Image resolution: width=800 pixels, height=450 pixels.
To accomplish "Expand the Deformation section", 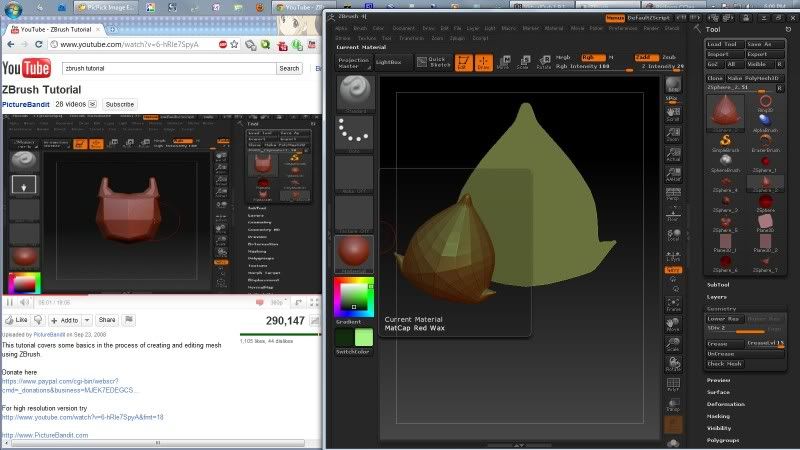I will pyautogui.click(x=726, y=404).
